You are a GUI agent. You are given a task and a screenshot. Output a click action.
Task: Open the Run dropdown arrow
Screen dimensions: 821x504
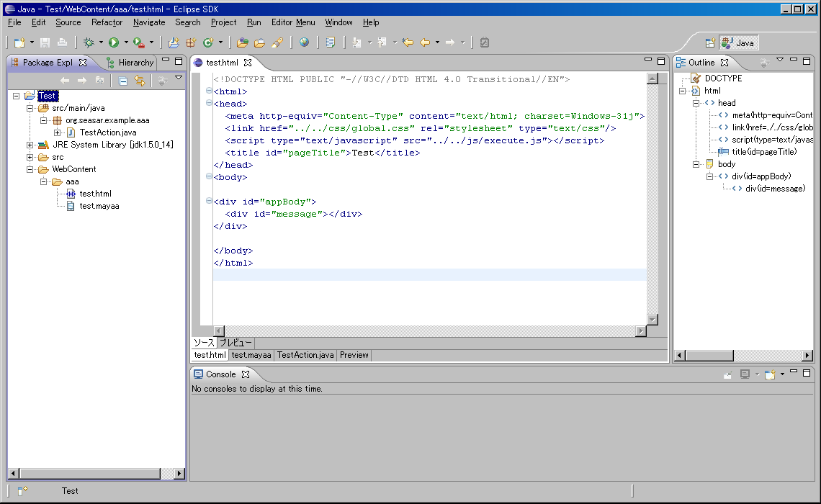click(126, 42)
